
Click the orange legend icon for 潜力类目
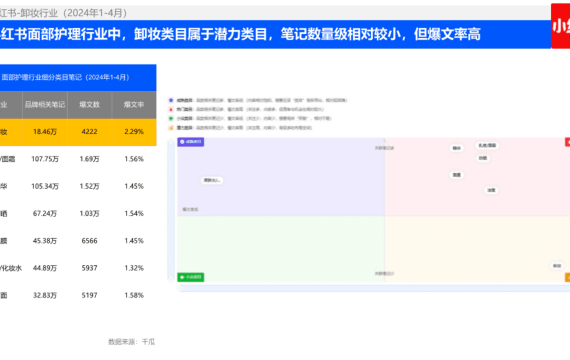click(171, 128)
